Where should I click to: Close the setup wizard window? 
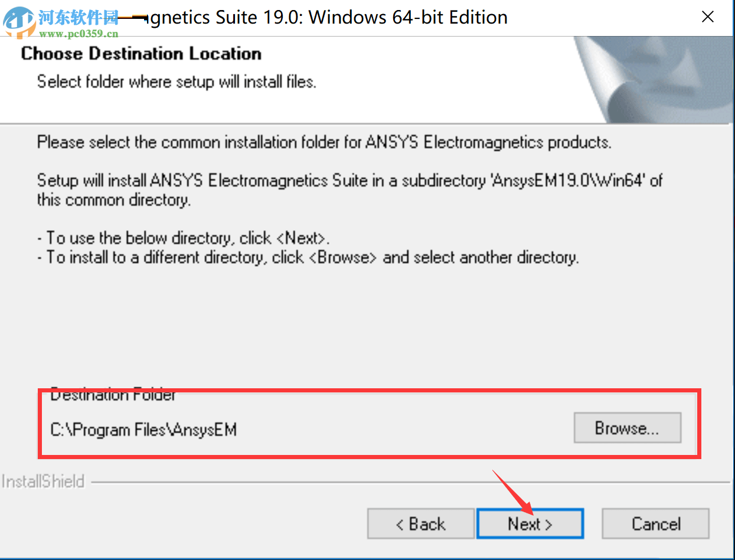[x=707, y=17]
